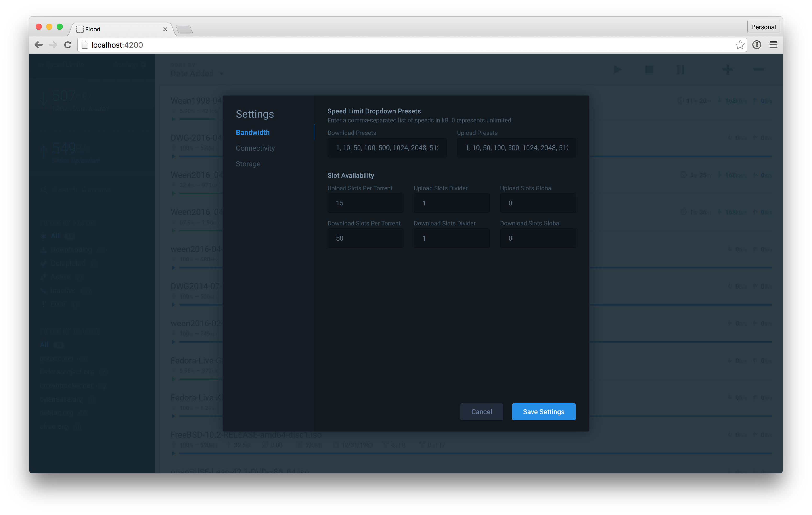812x515 pixels.
Task: Click the Upload Presets field
Action: click(x=516, y=148)
